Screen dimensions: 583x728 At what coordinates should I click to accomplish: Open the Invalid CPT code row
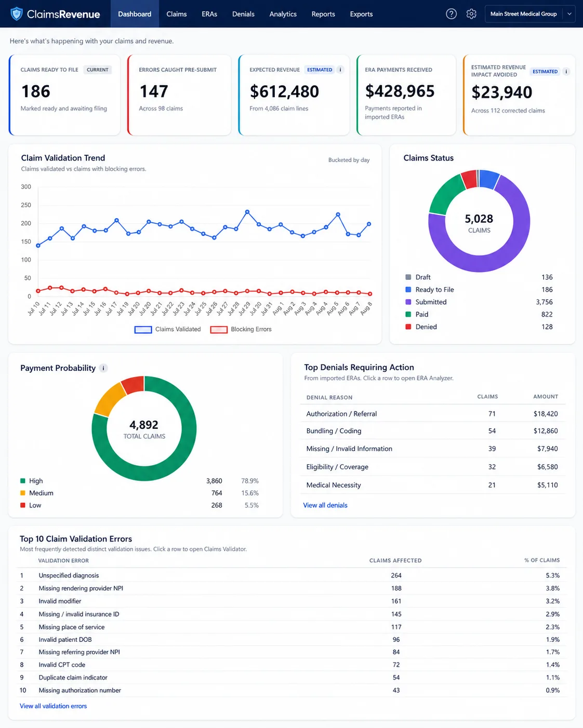(291, 665)
